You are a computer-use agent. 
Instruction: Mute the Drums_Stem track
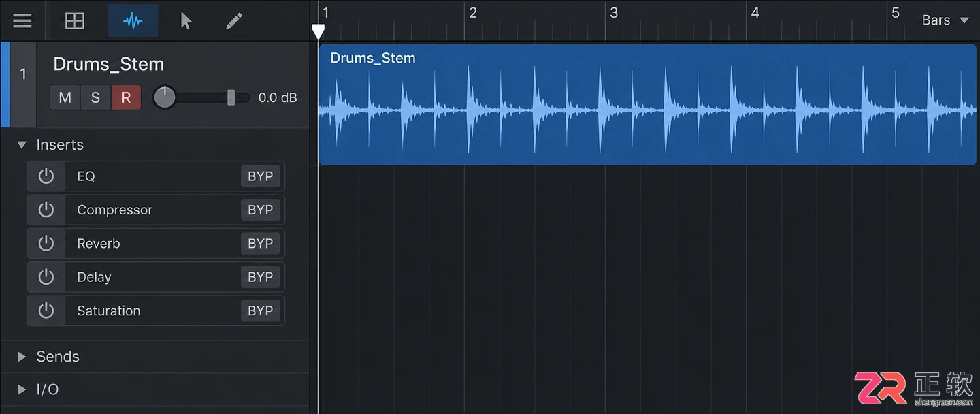[65, 97]
